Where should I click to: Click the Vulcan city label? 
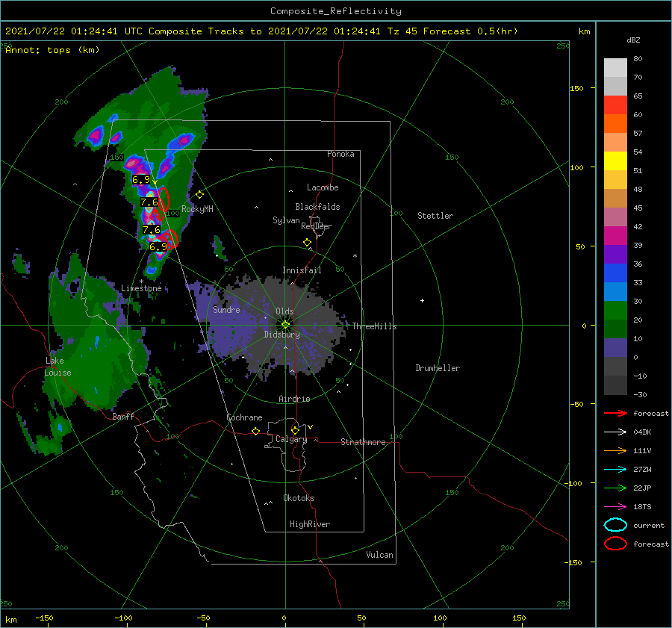point(380,555)
